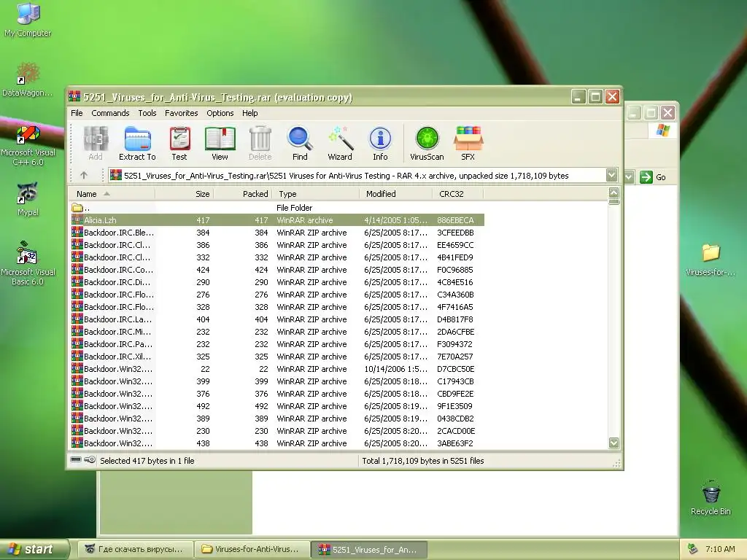The height and width of the screenshot is (560, 747).
Task: Launch Microsoft Visual Basic 6.0 shortcut
Action: pos(28,263)
